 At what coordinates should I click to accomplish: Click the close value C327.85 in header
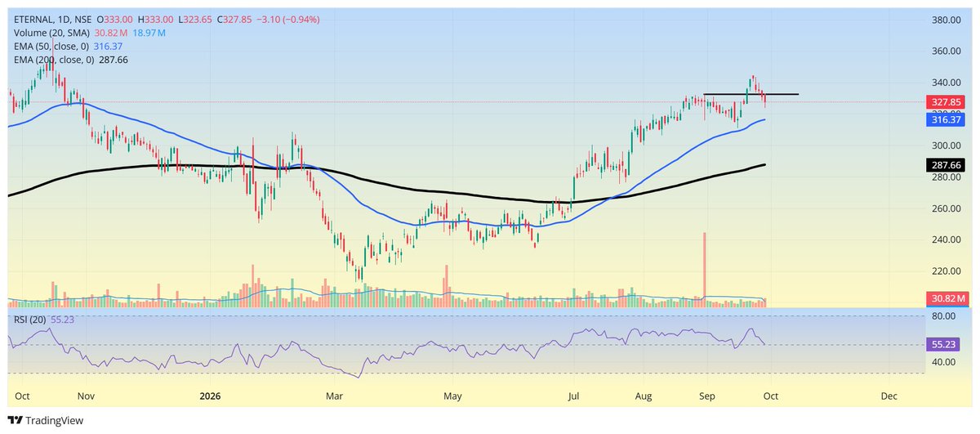236,19
